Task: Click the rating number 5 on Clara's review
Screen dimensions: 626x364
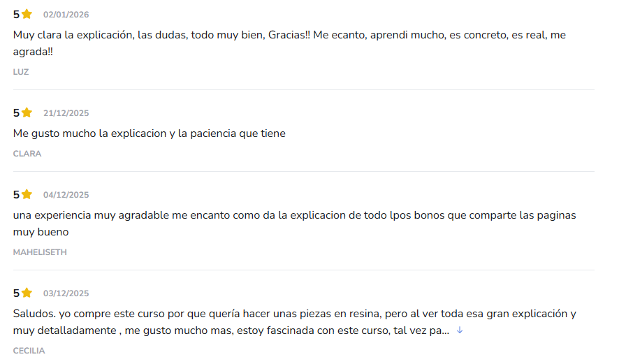Action: tap(16, 112)
